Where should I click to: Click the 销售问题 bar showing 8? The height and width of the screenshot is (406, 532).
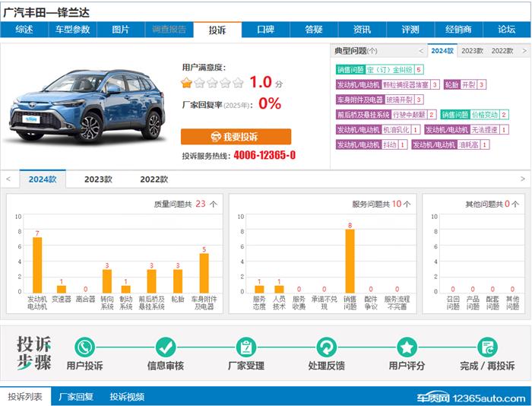[x=350, y=261]
